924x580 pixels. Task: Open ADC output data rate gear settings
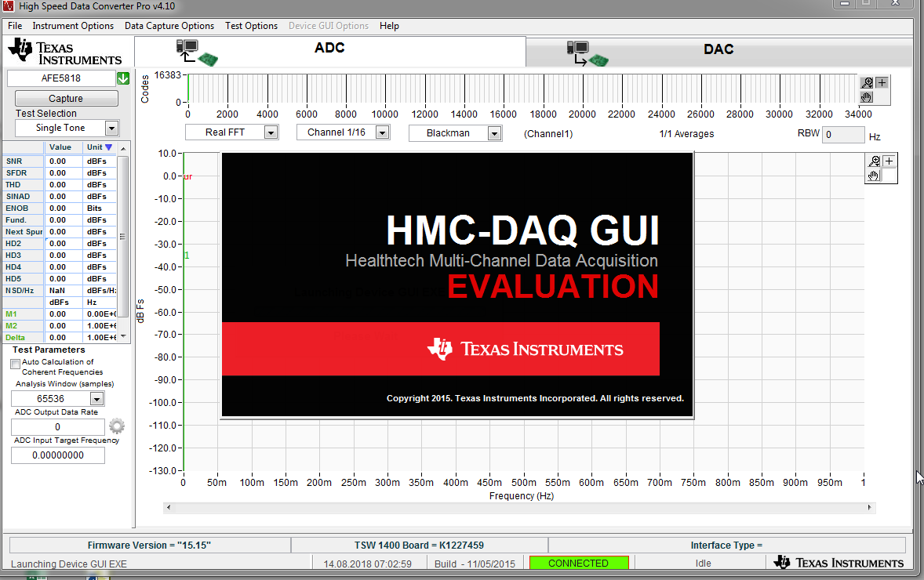tap(117, 426)
